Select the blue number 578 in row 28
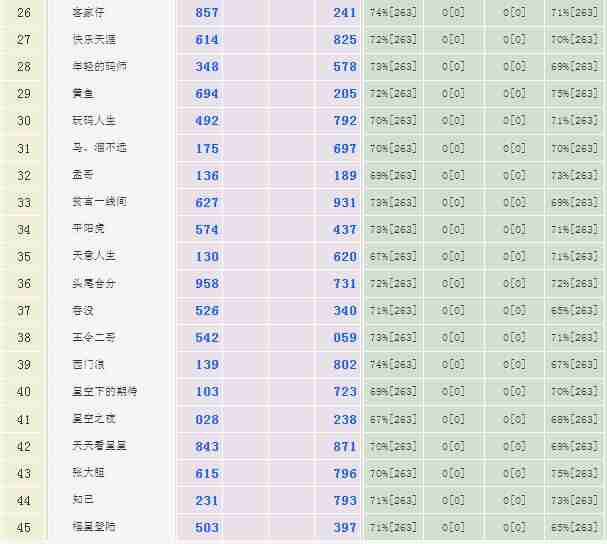 pyautogui.click(x=345, y=67)
